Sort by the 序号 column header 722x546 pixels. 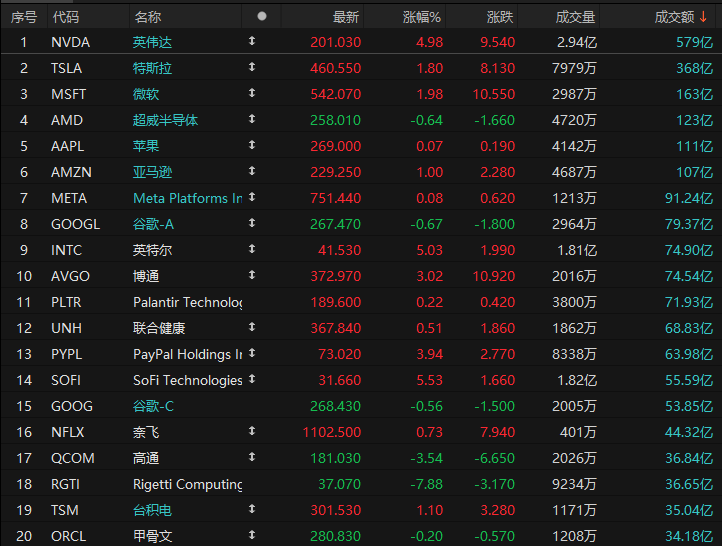point(23,17)
